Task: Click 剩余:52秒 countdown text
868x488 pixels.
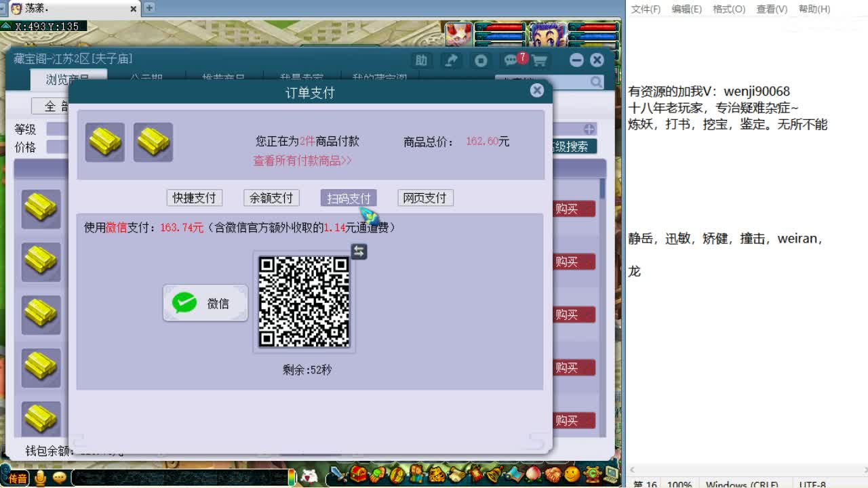Action: 307,369
